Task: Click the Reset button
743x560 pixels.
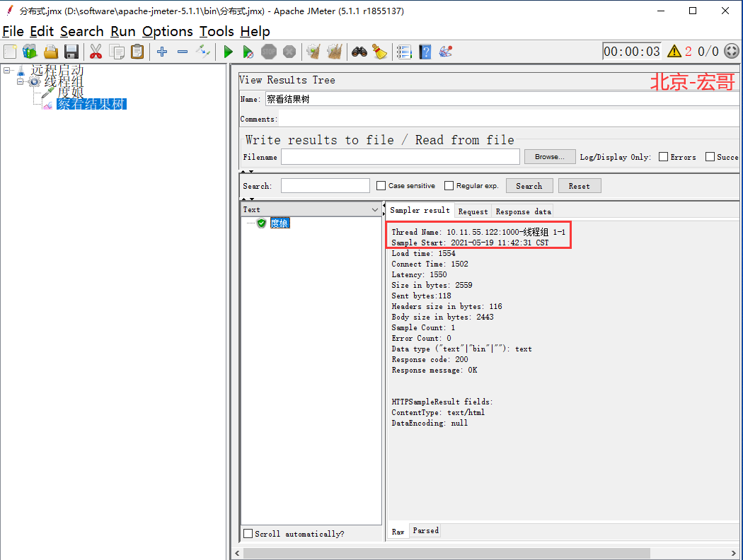Action: (x=580, y=185)
